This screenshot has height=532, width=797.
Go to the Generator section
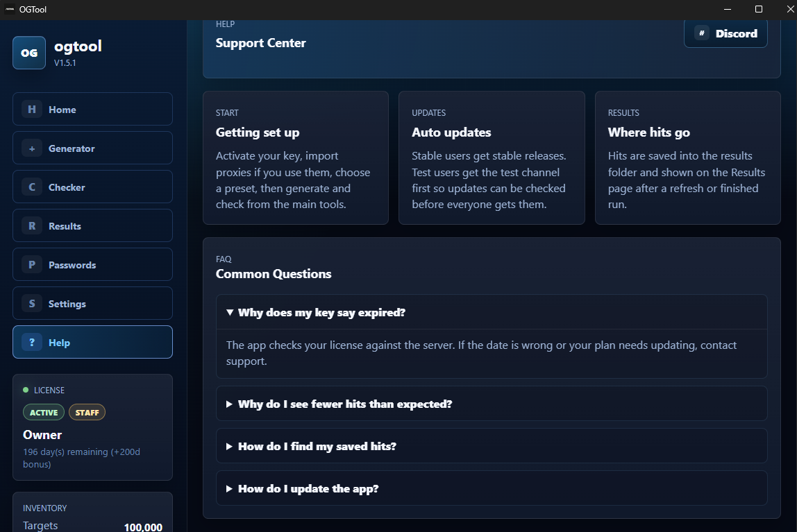pos(92,148)
